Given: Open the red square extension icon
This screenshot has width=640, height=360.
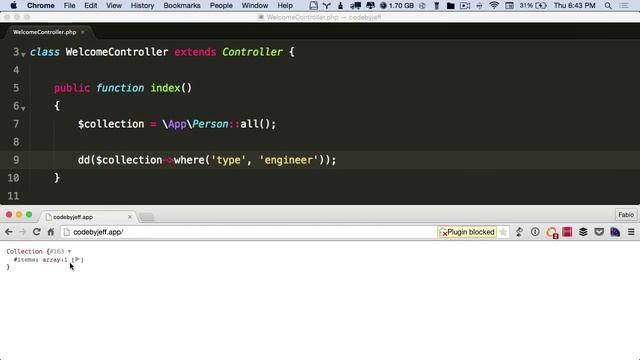Looking at the screenshot, I should coord(567,232).
